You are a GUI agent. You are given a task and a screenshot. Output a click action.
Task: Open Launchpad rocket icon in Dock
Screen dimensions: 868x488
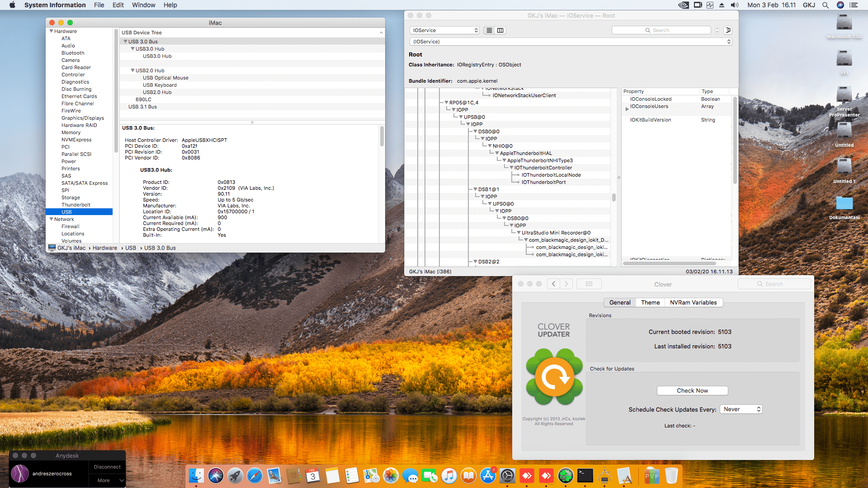click(235, 476)
